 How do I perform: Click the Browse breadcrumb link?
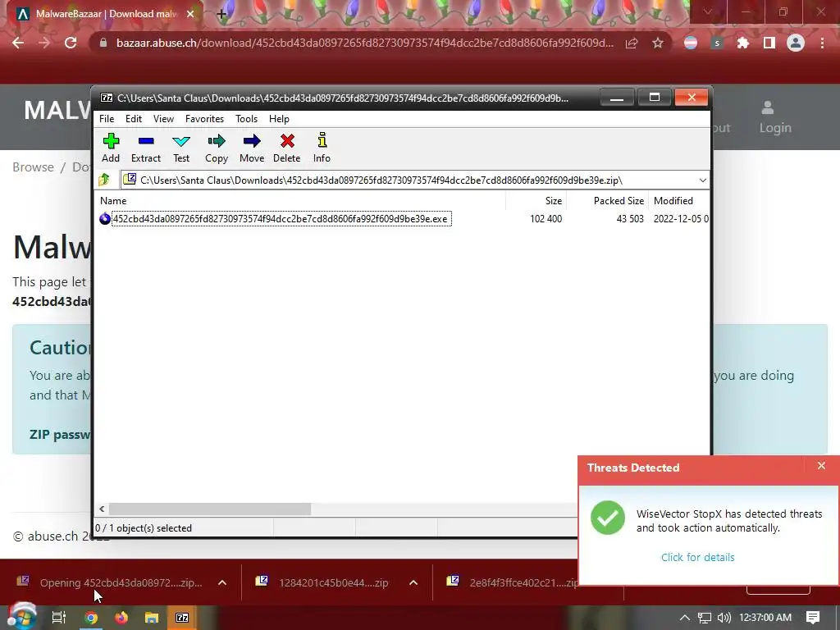point(33,167)
